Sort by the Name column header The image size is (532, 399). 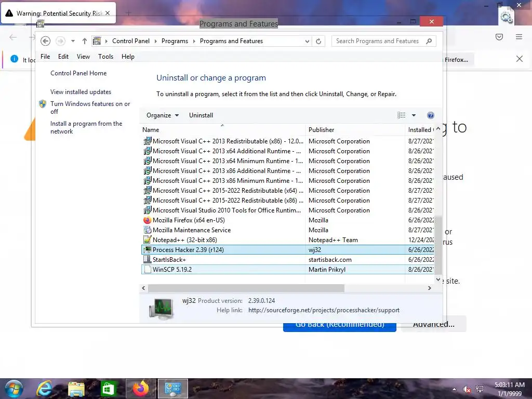[222, 130]
